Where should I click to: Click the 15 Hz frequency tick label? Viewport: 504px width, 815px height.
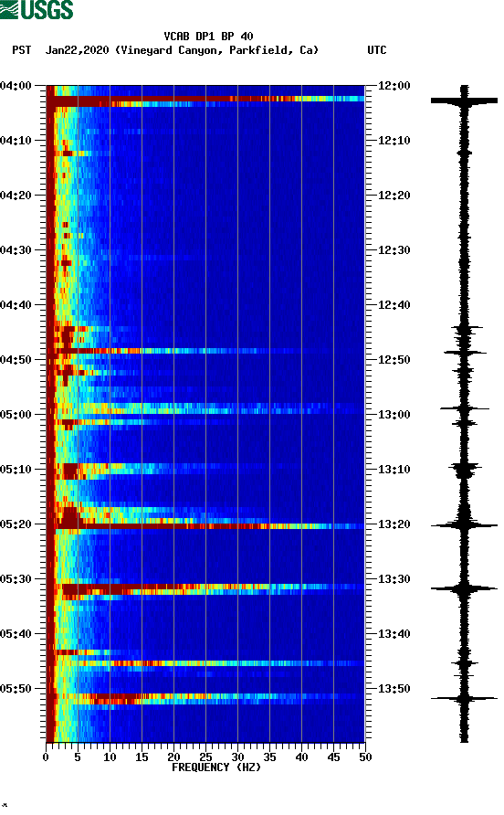coord(142,757)
